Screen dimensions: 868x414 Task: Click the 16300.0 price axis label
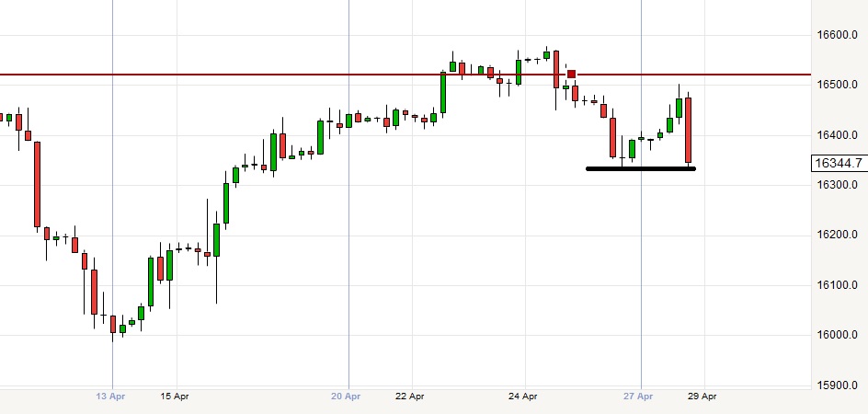tap(839, 185)
